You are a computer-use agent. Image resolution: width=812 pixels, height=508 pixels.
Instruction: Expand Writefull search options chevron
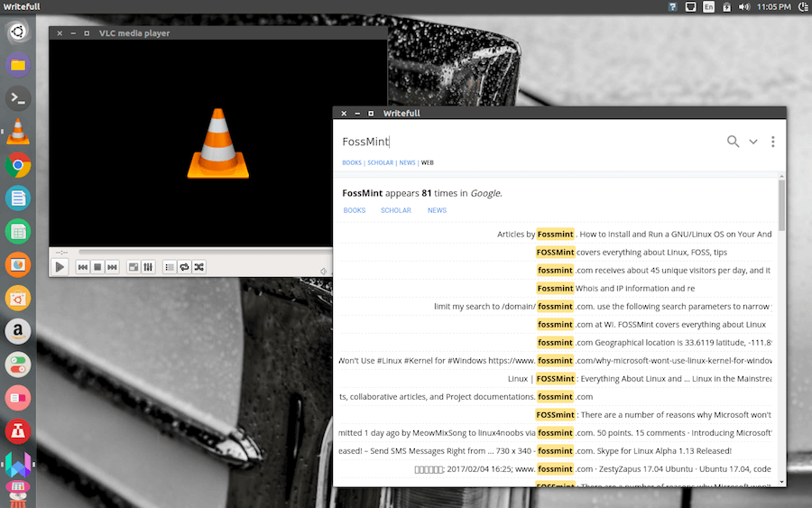pyautogui.click(x=753, y=142)
